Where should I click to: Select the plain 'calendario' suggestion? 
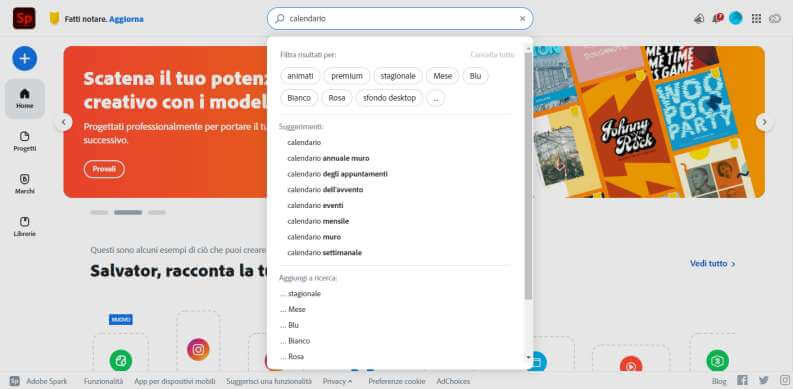pos(304,143)
